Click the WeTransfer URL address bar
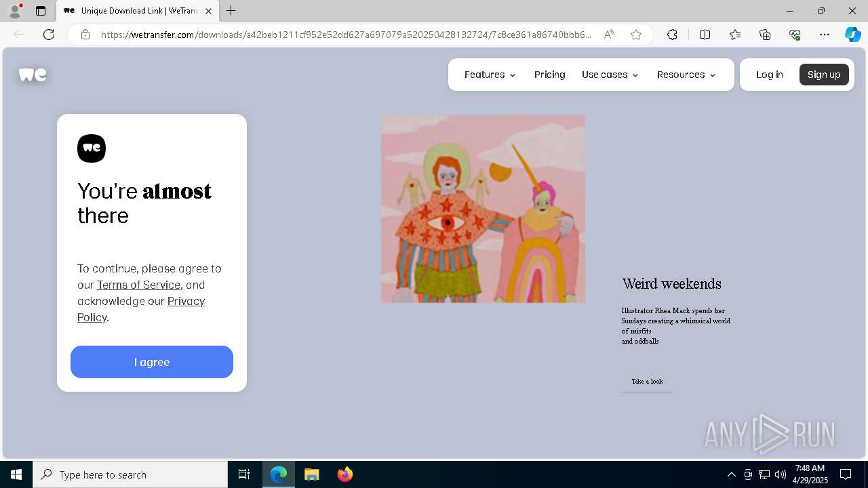 pos(346,35)
